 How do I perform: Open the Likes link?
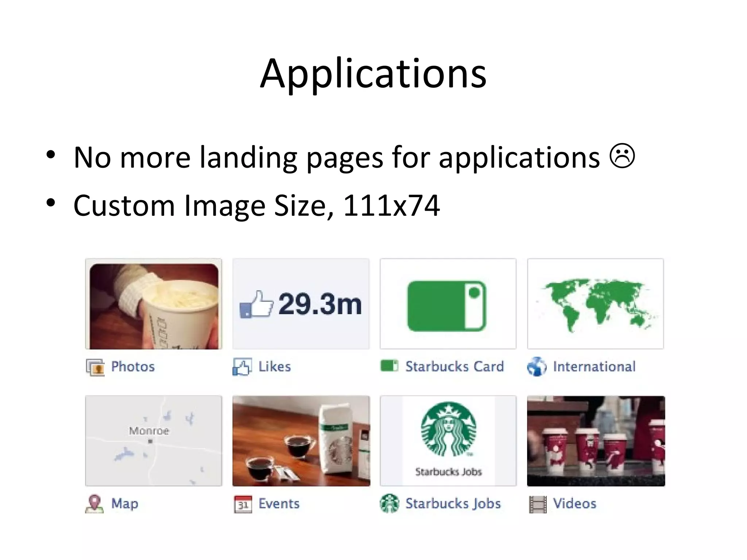click(275, 366)
